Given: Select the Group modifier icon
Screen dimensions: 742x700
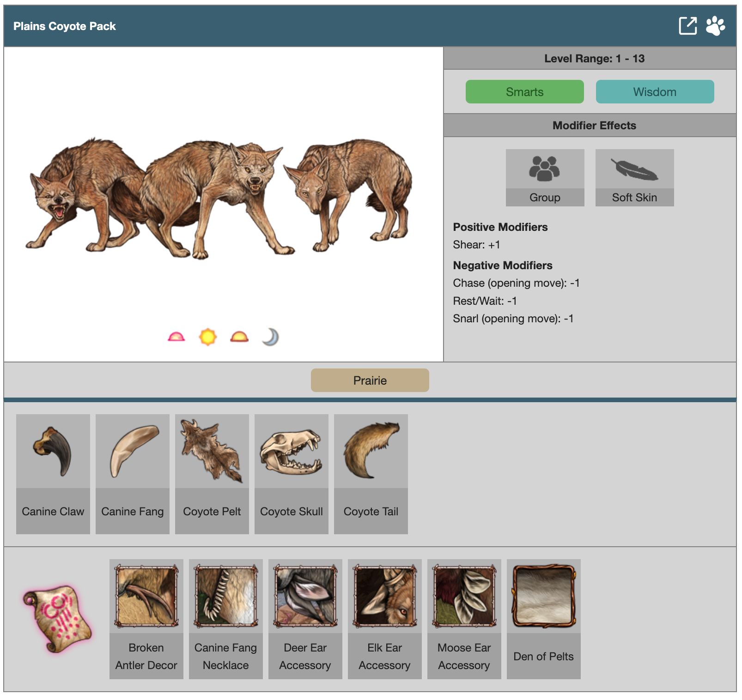Looking at the screenshot, I should click(545, 169).
